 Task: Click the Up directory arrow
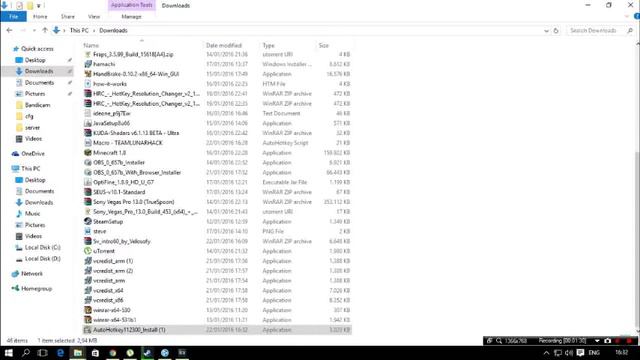pyautogui.click(x=45, y=30)
